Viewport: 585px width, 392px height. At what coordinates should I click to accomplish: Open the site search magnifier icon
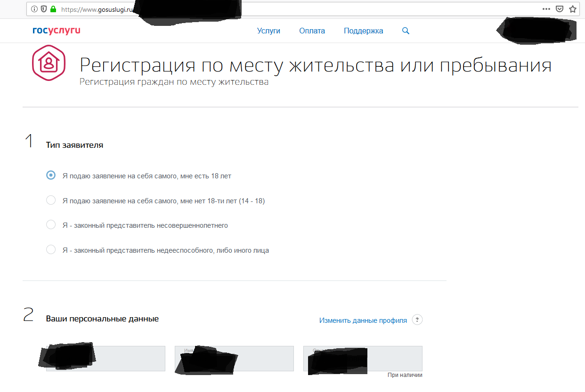coord(406,31)
